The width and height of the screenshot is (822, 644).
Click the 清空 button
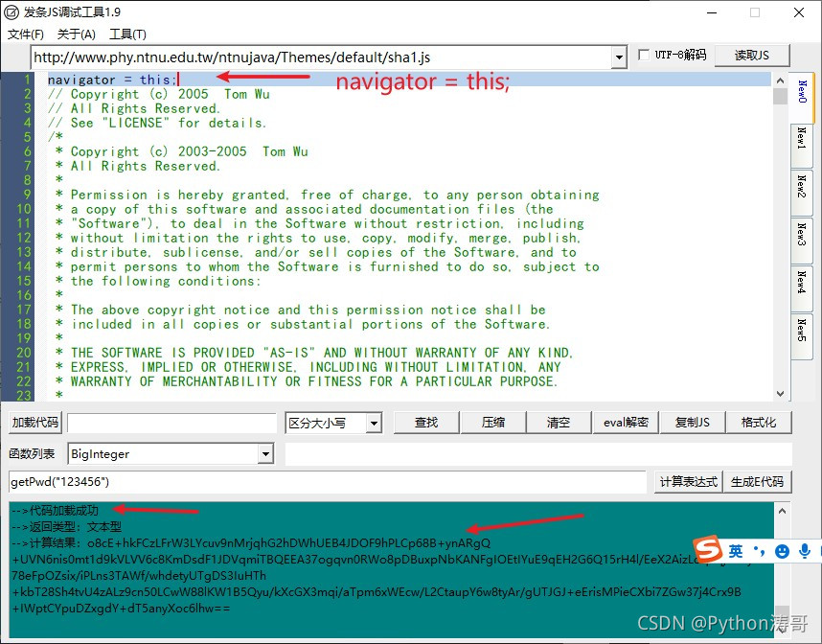pyautogui.click(x=559, y=423)
